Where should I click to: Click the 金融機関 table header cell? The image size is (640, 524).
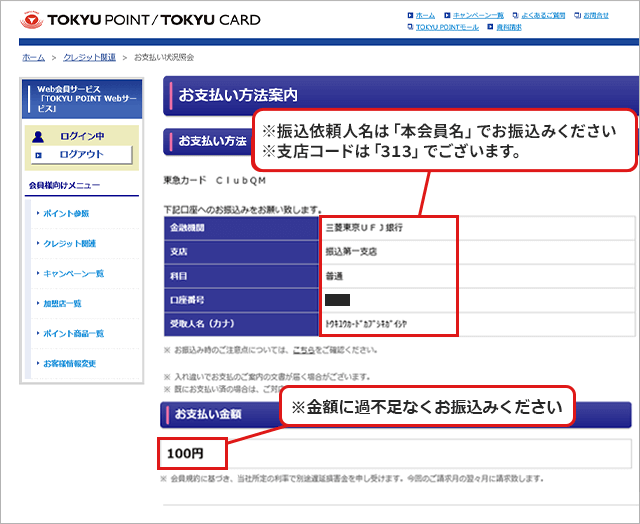point(241,228)
